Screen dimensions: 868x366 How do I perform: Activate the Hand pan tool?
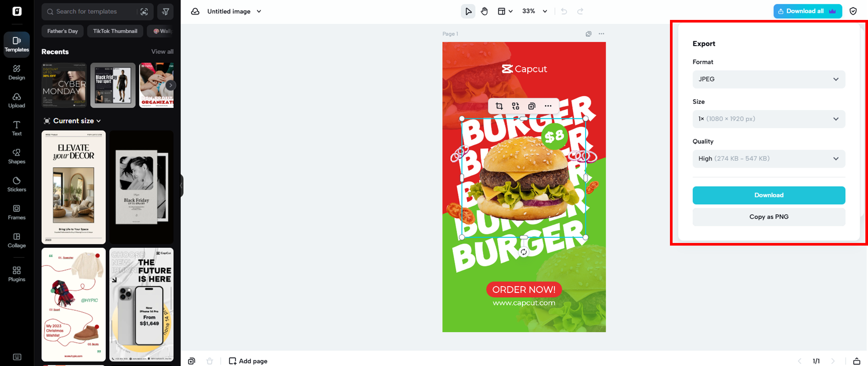pos(484,11)
